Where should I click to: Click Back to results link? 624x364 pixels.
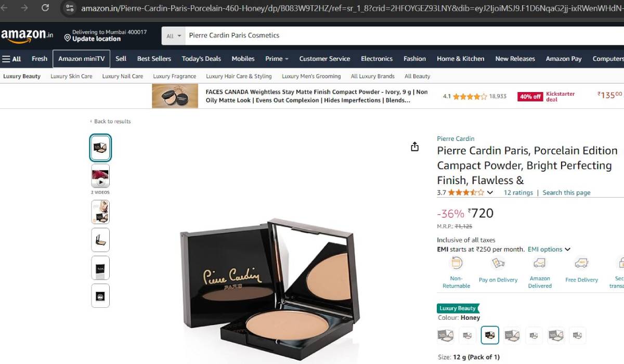point(111,121)
